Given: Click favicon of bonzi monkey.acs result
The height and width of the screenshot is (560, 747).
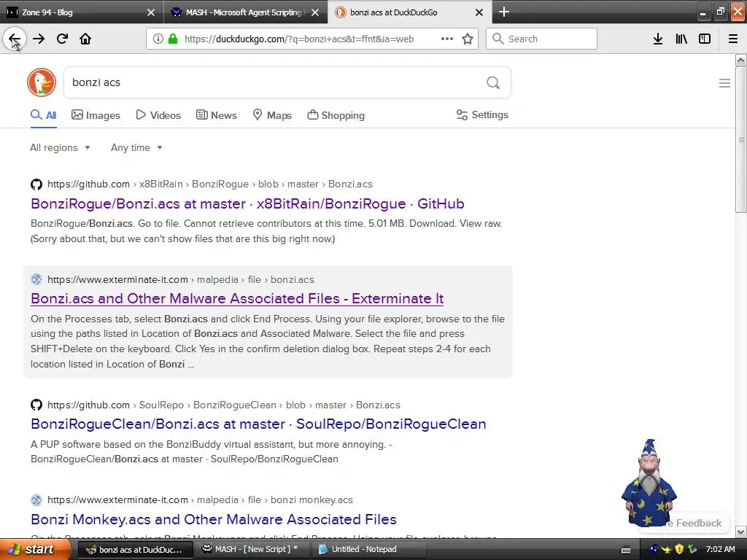Looking at the screenshot, I should [x=36, y=500].
